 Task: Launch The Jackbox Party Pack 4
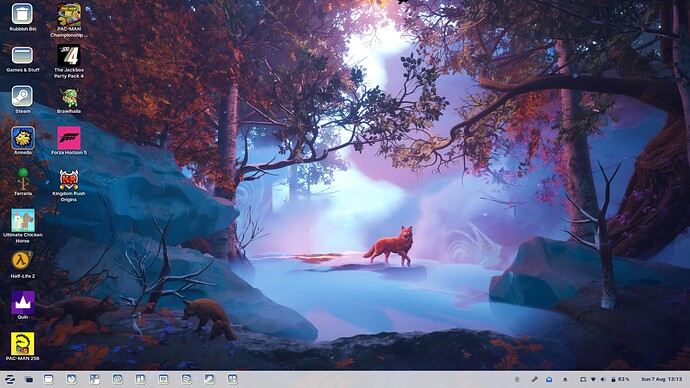(x=69, y=61)
